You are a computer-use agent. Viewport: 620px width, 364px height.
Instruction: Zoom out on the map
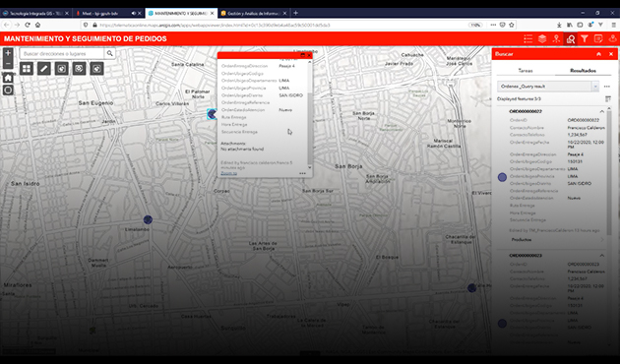point(8,63)
